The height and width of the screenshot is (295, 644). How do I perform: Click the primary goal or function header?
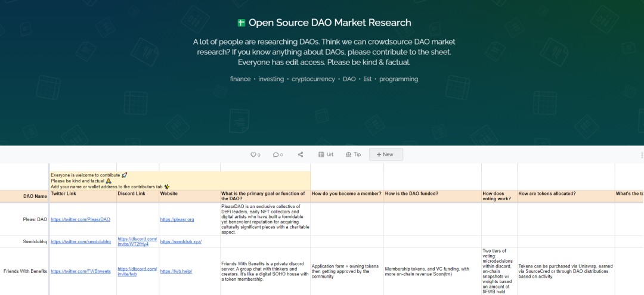(x=265, y=196)
